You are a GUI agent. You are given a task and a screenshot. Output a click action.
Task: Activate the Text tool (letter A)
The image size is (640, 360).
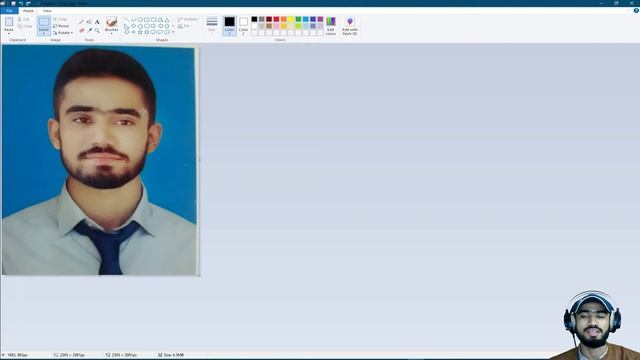tap(97, 22)
